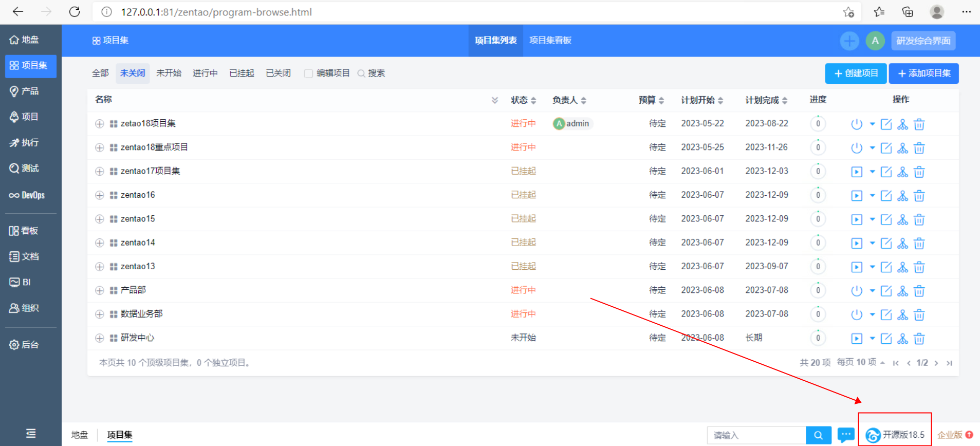This screenshot has height=446, width=980.
Task: Expand the 研发中心 program row
Action: click(100, 338)
